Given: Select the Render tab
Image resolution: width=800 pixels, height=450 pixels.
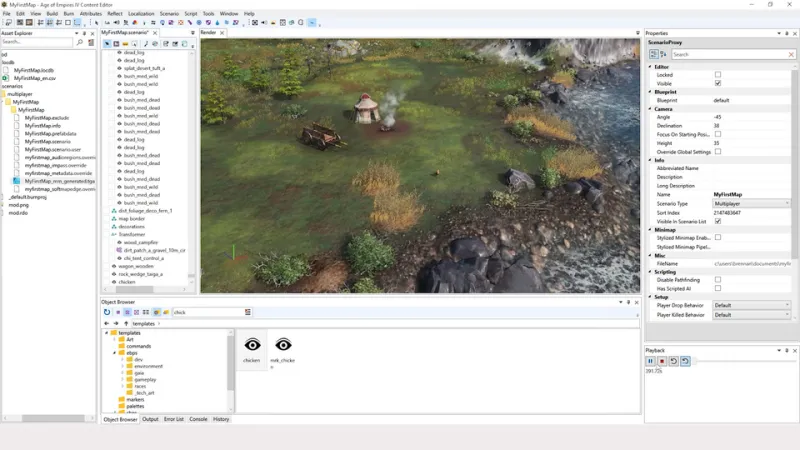Looking at the screenshot, I should coord(208,33).
